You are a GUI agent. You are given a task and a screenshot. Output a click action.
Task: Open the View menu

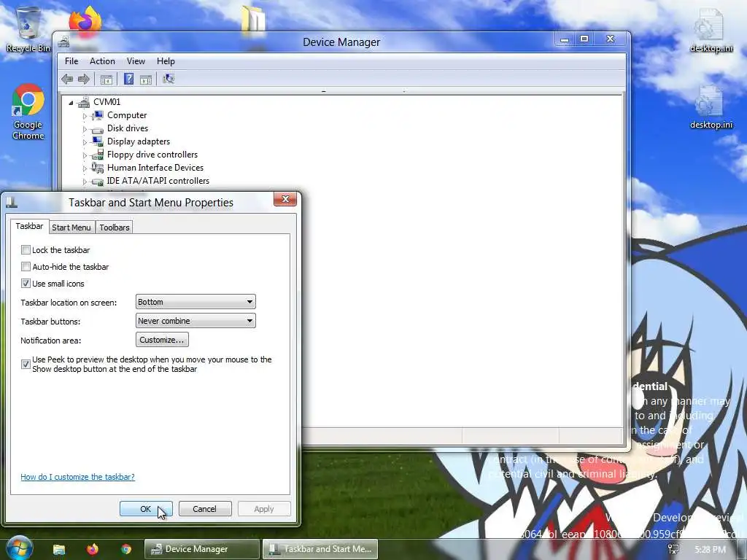(136, 61)
